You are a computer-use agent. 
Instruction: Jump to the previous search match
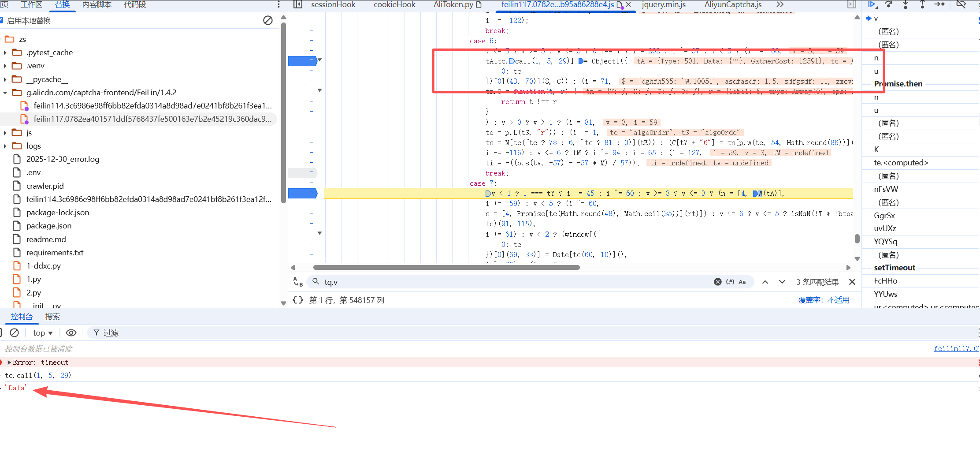(x=765, y=282)
